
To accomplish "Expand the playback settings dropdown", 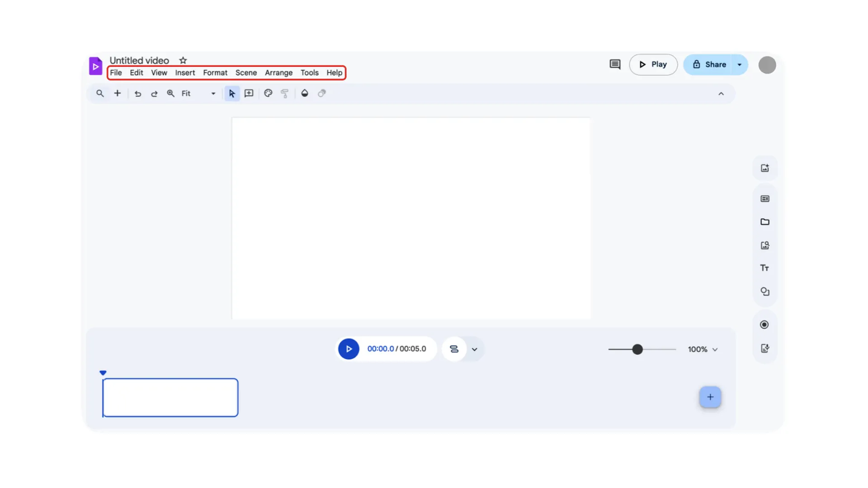I will (475, 348).
